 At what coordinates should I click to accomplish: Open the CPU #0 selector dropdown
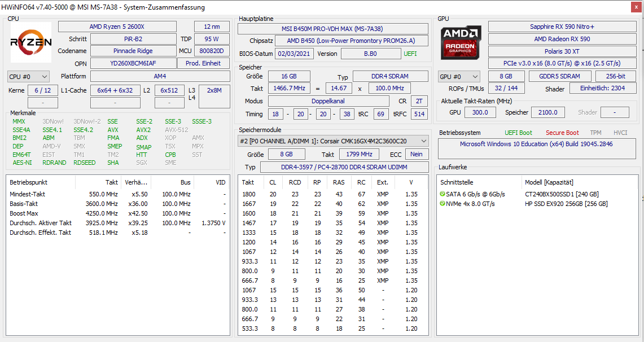tap(28, 77)
